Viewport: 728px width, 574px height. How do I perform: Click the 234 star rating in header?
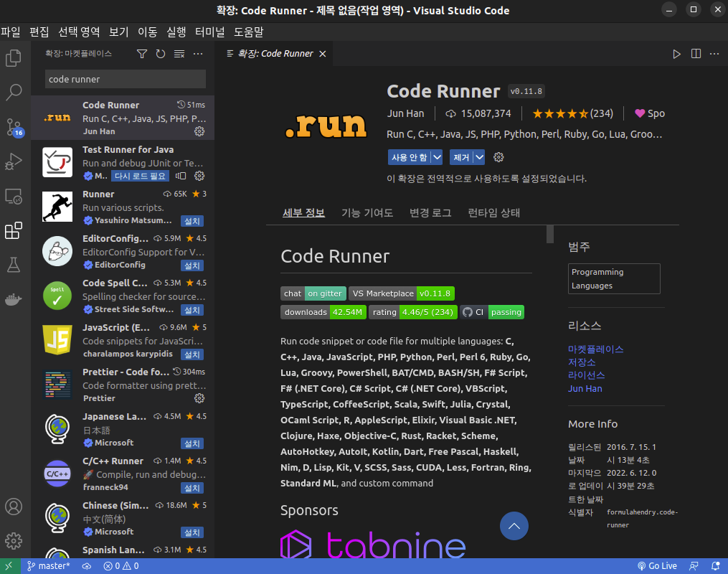[x=573, y=113]
